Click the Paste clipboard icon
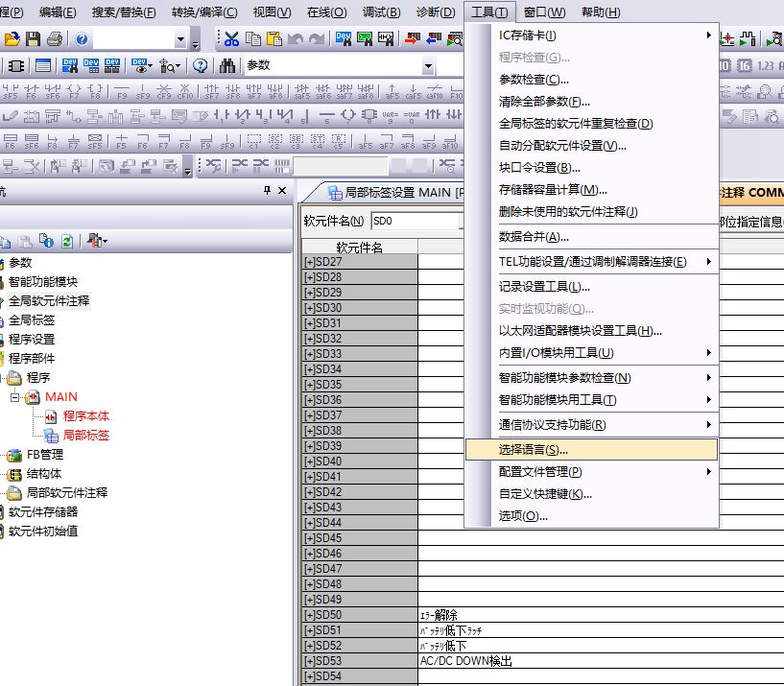The height and width of the screenshot is (686, 784). (x=273, y=39)
